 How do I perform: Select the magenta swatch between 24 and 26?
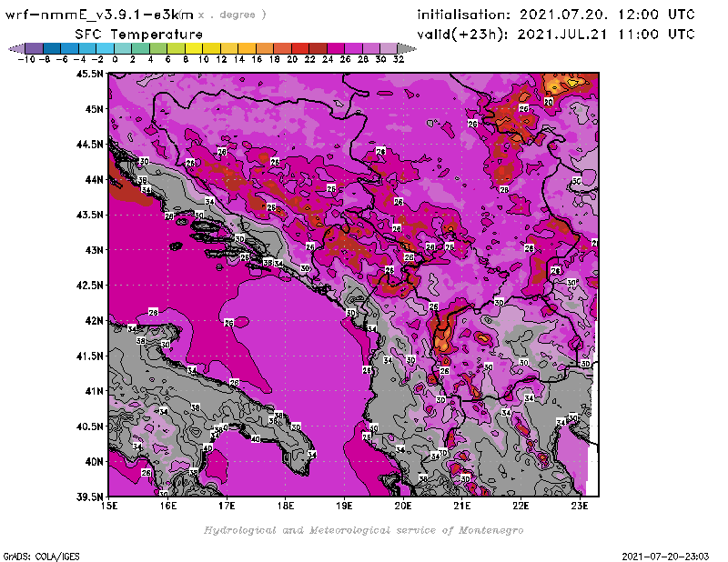(x=335, y=48)
